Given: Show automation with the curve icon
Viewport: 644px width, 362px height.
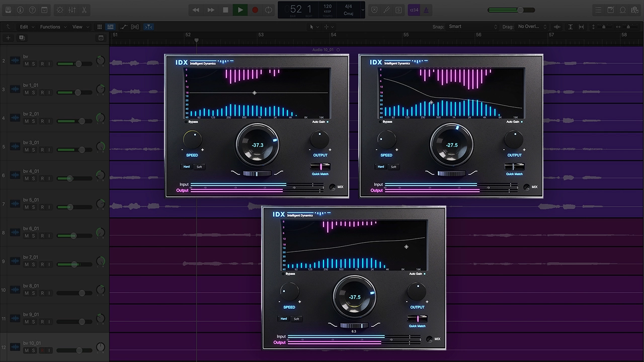Looking at the screenshot, I should tap(124, 27).
